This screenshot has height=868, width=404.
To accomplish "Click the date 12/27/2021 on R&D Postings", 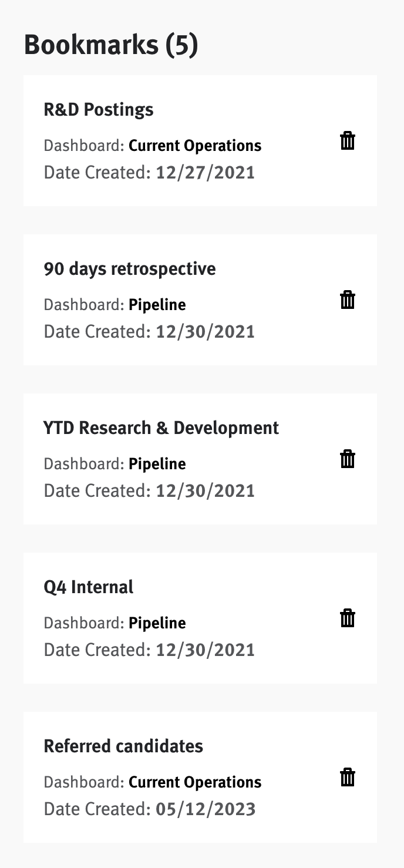I will [x=204, y=173].
